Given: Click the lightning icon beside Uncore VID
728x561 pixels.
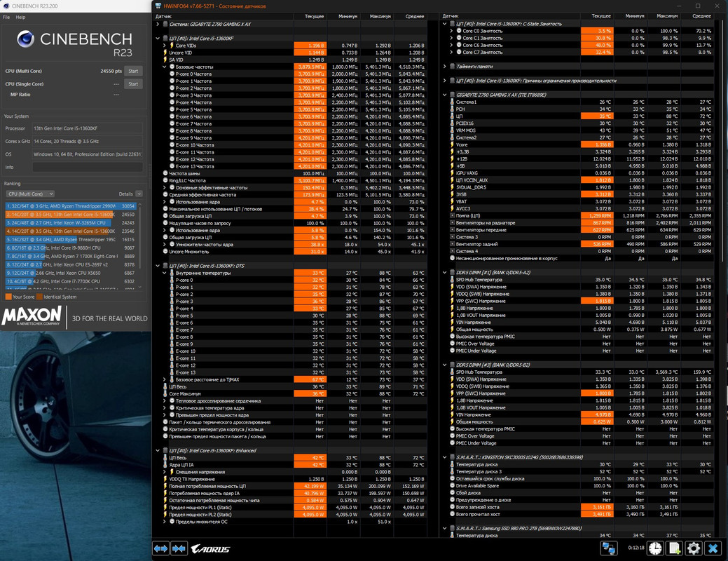Looking at the screenshot, I should (x=165, y=53).
